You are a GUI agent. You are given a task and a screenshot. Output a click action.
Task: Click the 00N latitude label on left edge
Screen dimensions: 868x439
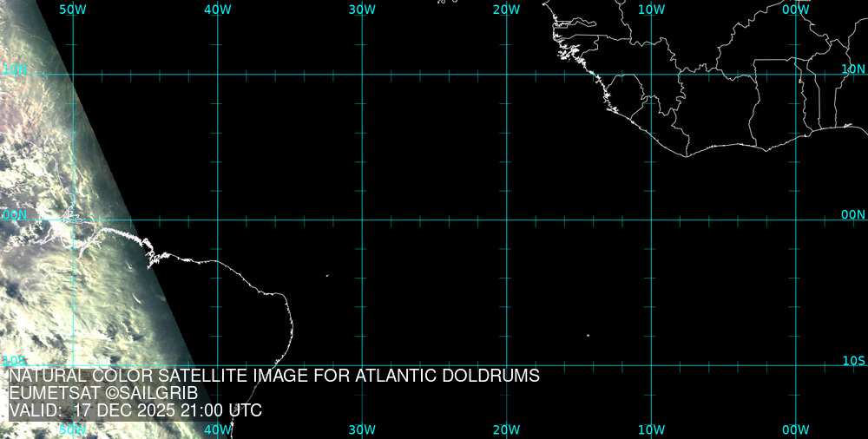click(x=14, y=214)
